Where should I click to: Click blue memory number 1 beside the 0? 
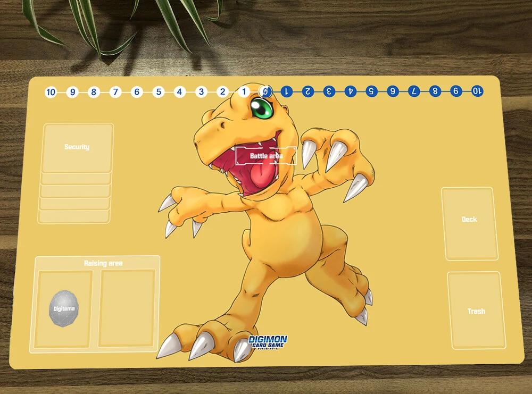coord(286,91)
